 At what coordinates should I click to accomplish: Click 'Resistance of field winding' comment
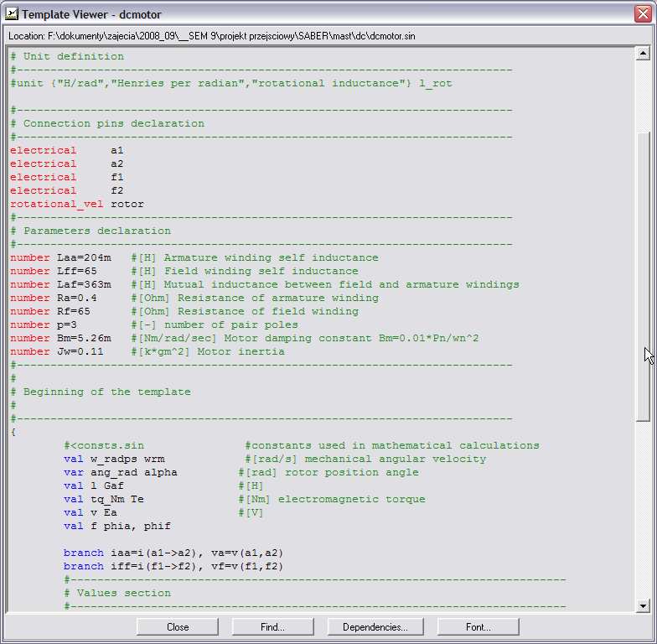268,311
